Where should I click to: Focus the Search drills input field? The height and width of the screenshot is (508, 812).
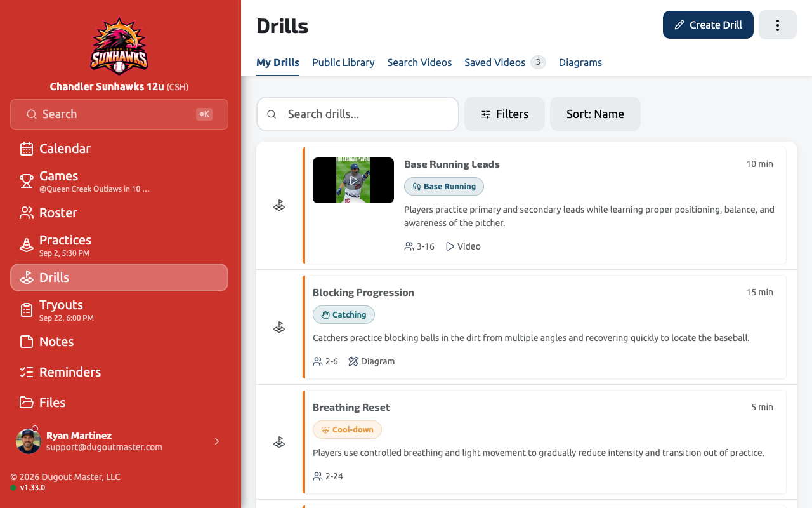point(358,114)
